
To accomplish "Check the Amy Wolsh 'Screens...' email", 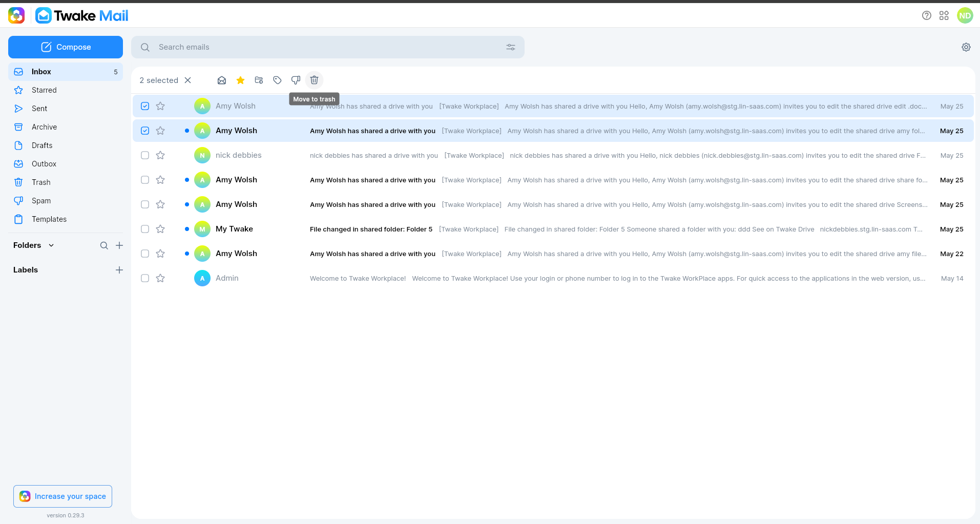I will pos(145,204).
